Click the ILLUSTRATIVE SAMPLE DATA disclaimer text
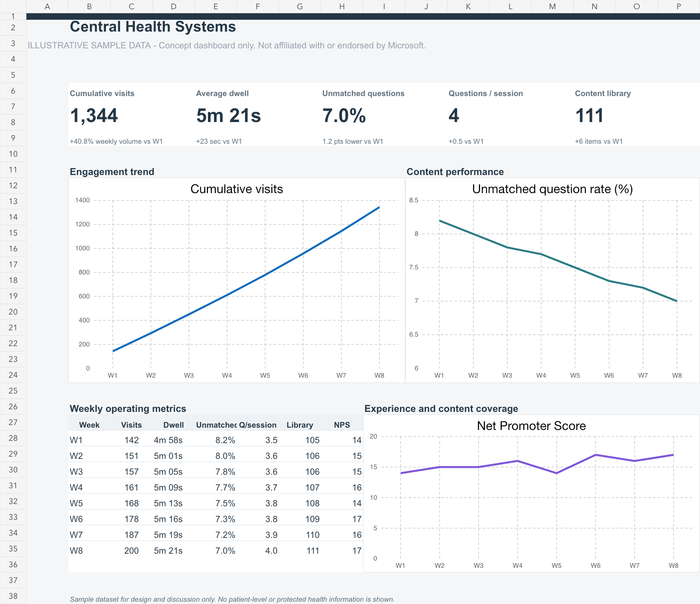 click(227, 46)
